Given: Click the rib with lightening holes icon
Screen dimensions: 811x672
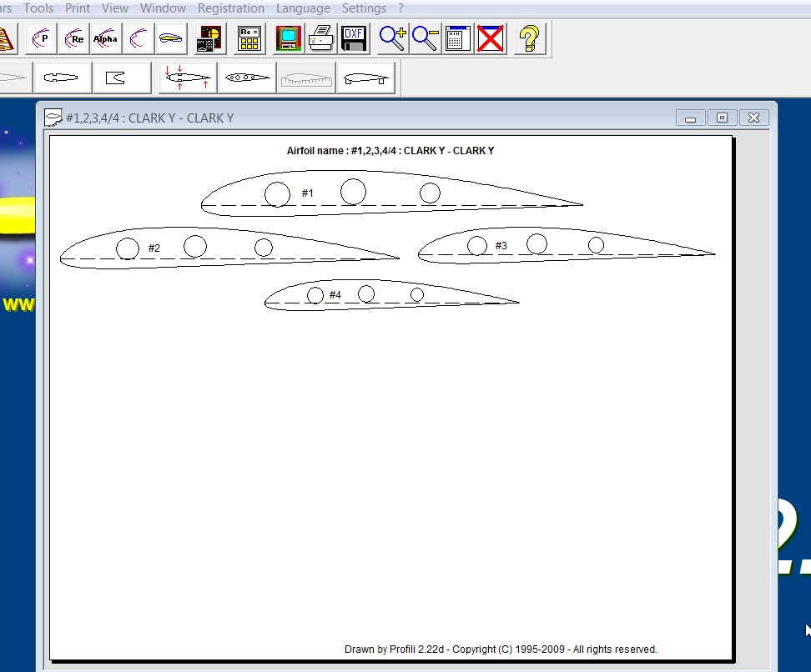Looking at the screenshot, I should 248,78.
